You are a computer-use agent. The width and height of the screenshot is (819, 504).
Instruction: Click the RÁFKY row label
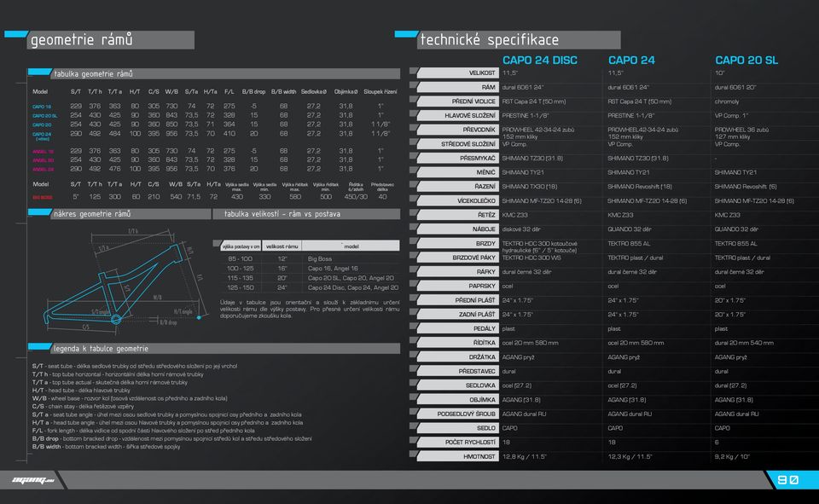coord(457,271)
